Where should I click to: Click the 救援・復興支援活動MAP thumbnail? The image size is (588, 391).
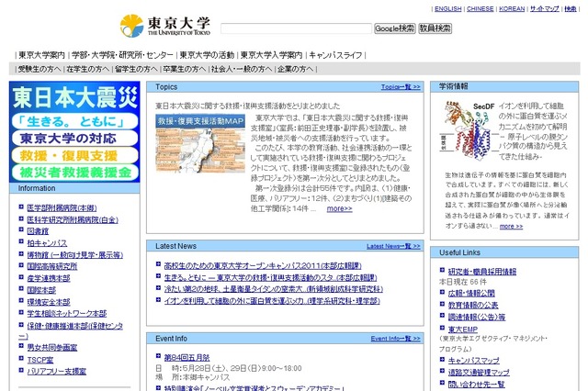point(200,143)
